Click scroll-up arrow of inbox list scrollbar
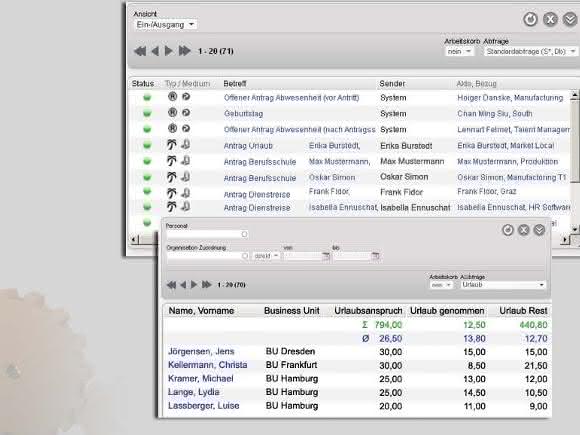 [574, 95]
